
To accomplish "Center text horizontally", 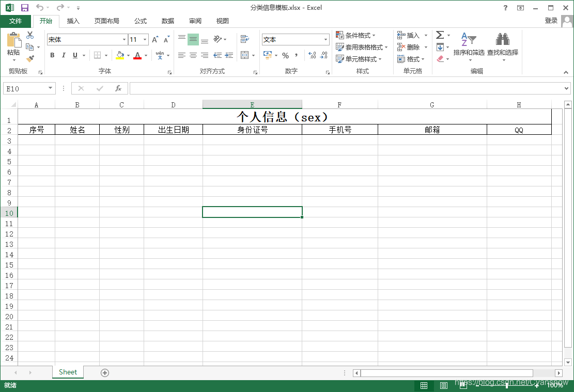I will point(193,55).
